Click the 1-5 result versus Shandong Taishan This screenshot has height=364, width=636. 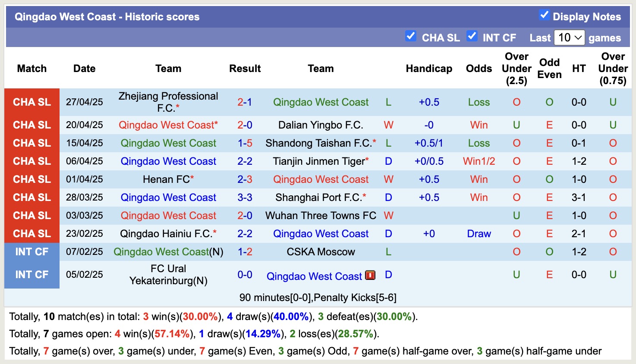click(245, 143)
